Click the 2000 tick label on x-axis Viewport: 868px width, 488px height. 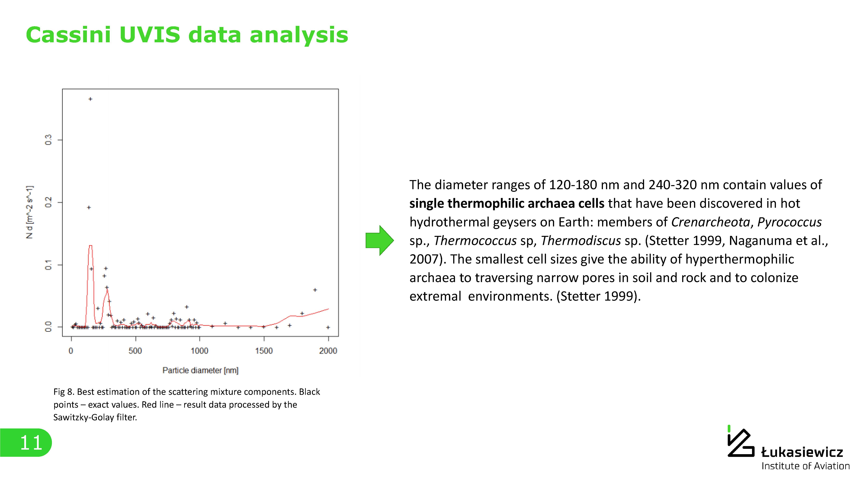328,351
